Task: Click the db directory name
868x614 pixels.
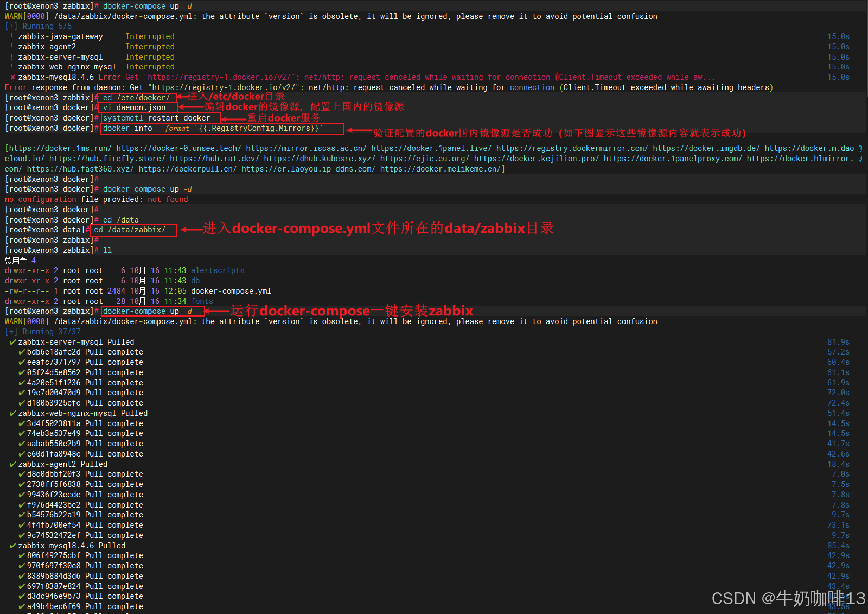Action: tap(195, 281)
